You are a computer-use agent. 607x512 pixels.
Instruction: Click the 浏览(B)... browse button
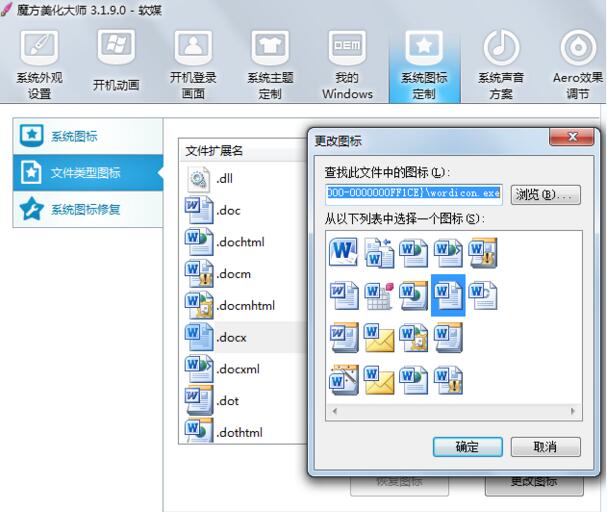point(545,194)
